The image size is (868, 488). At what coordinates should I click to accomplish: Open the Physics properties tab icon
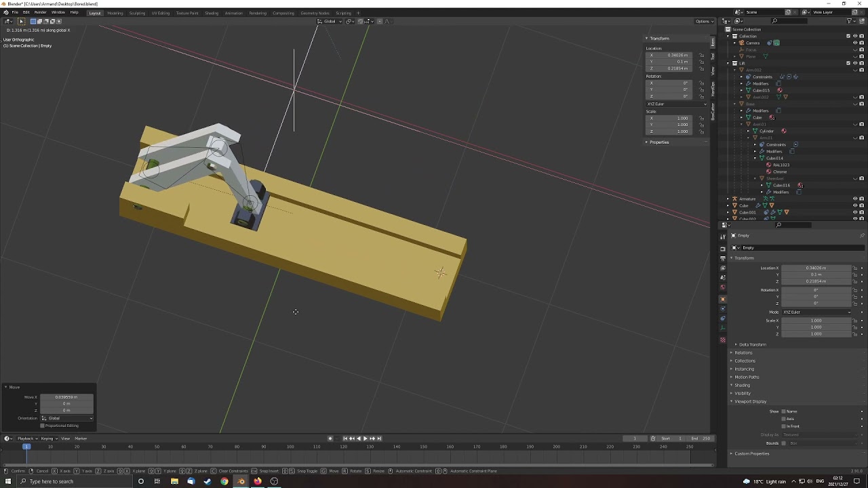pos(723,309)
